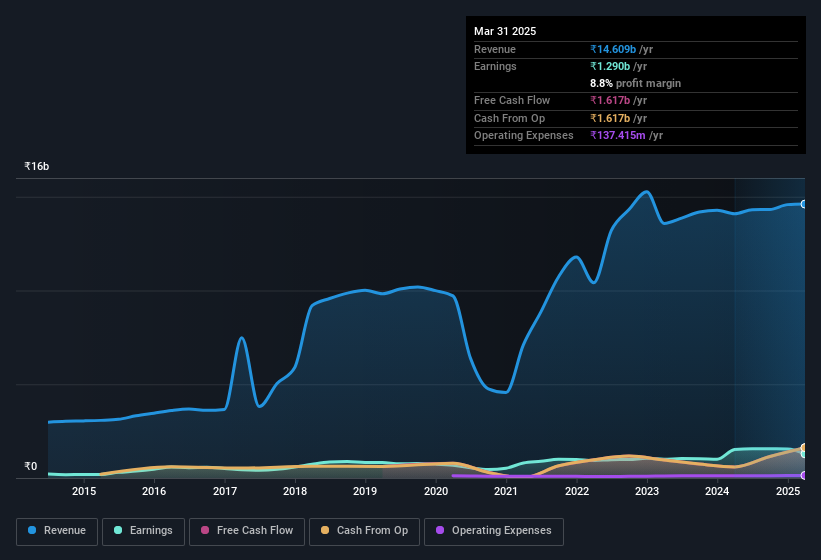Viewport: 821px width, 560px height.
Task: Click the Operating Expenses label in the tooltip
Action: 524,135
